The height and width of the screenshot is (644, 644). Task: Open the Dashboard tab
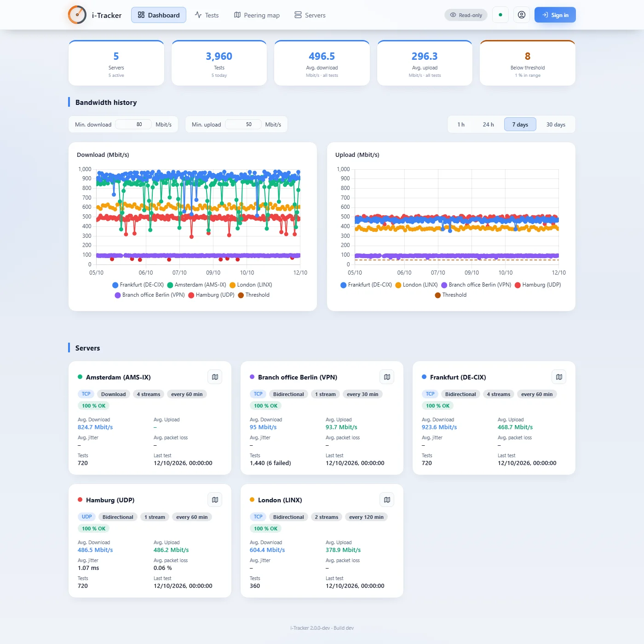(159, 15)
